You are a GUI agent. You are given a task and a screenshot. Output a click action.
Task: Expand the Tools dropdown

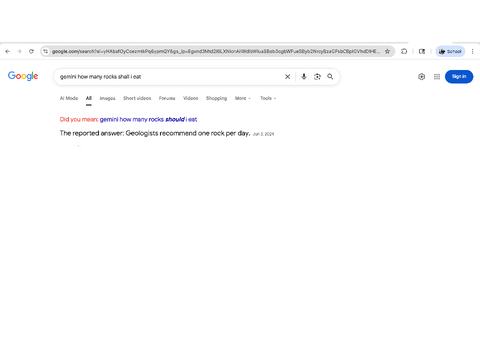pyautogui.click(x=268, y=98)
